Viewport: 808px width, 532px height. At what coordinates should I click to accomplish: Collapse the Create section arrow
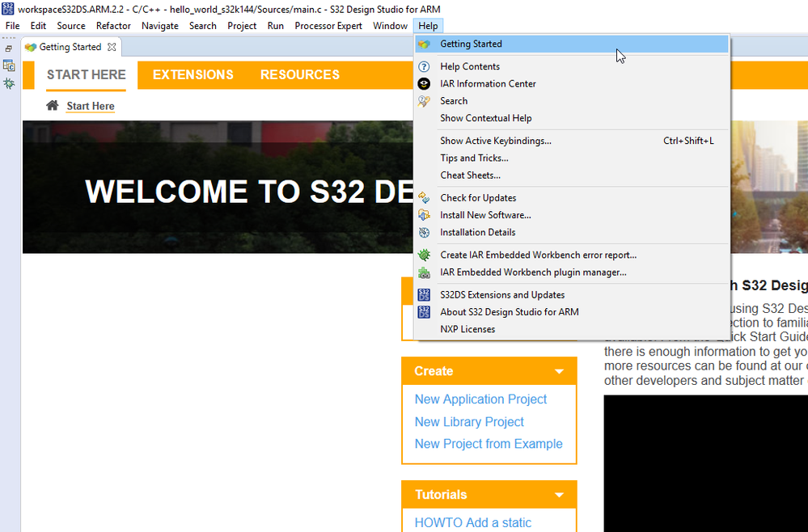[x=559, y=371]
